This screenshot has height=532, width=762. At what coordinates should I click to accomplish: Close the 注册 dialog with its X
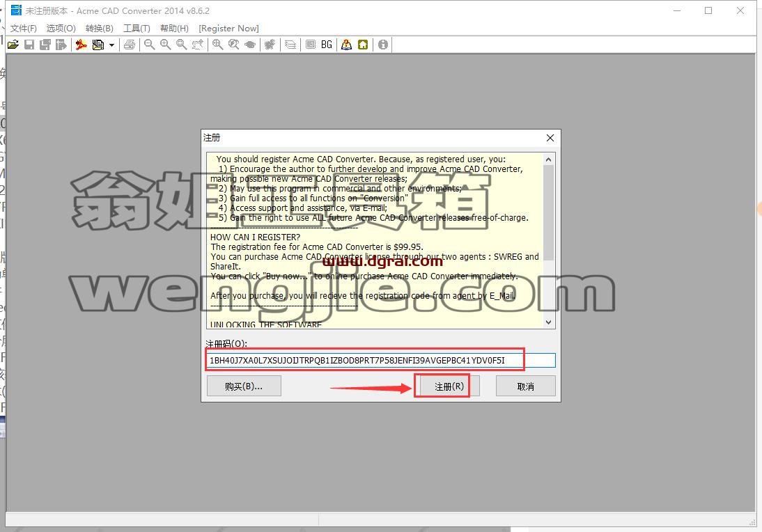(550, 138)
